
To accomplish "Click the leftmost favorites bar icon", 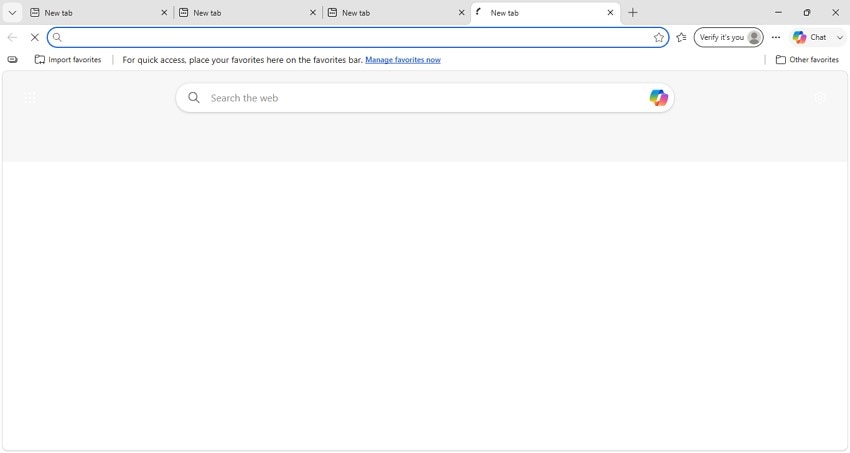I will (x=12, y=60).
